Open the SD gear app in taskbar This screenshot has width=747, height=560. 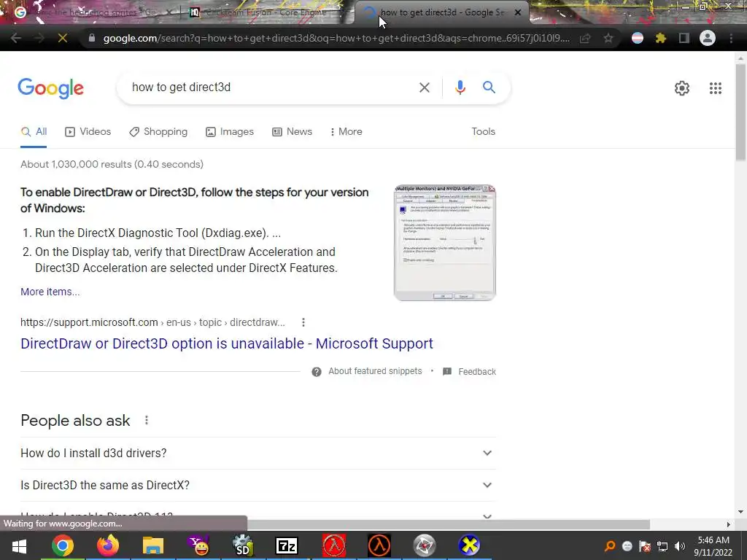(x=242, y=545)
